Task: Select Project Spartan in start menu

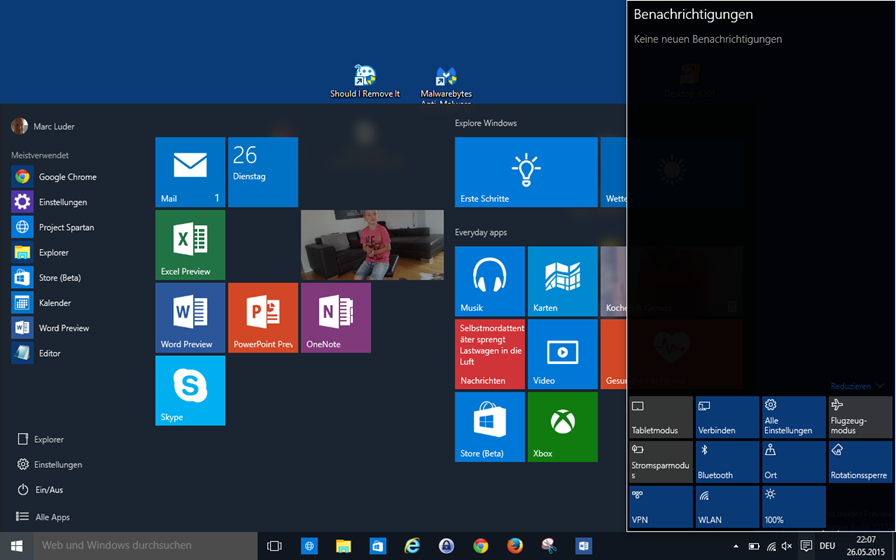Action: [x=66, y=227]
